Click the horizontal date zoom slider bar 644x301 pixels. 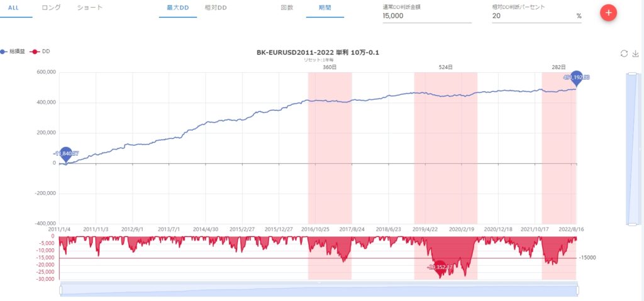[x=319, y=289]
